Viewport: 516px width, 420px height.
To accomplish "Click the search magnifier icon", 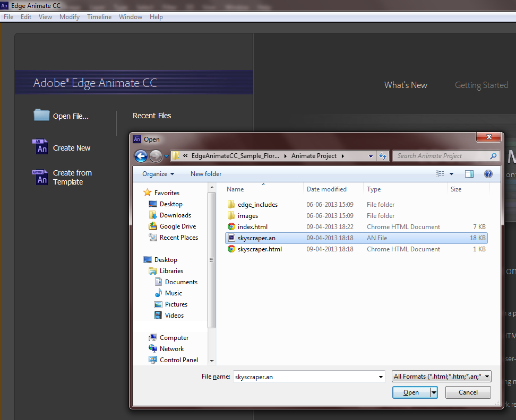I will (x=493, y=156).
